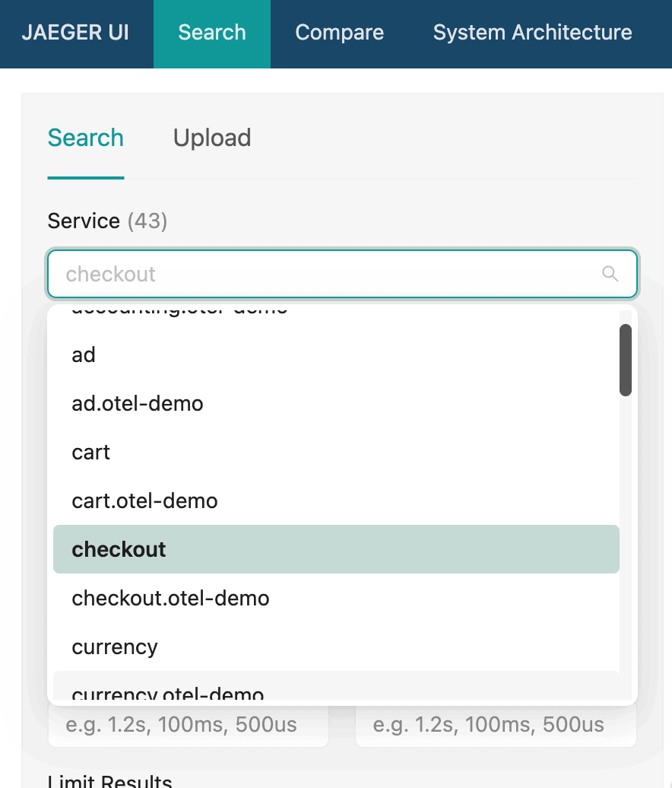Choose the 'currency' service option
The width and height of the screenshot is (672, 788).
coord(336,647)
